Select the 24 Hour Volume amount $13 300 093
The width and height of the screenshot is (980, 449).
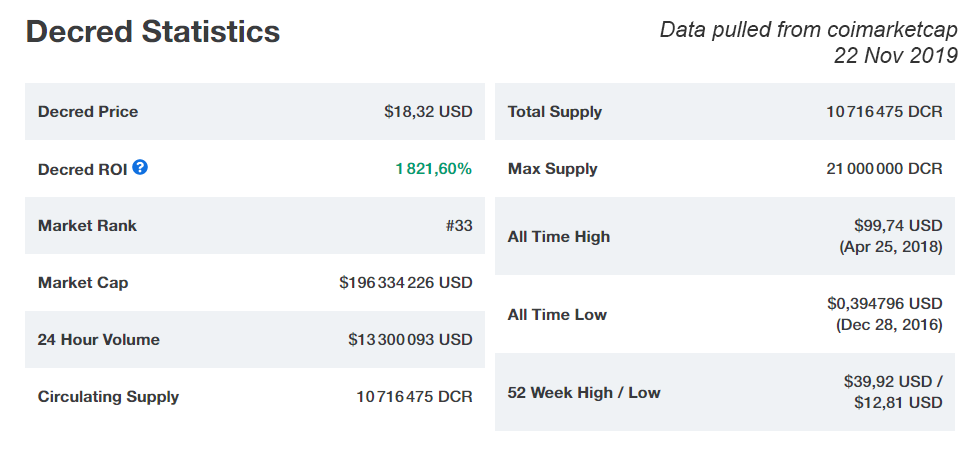[391, 340]
